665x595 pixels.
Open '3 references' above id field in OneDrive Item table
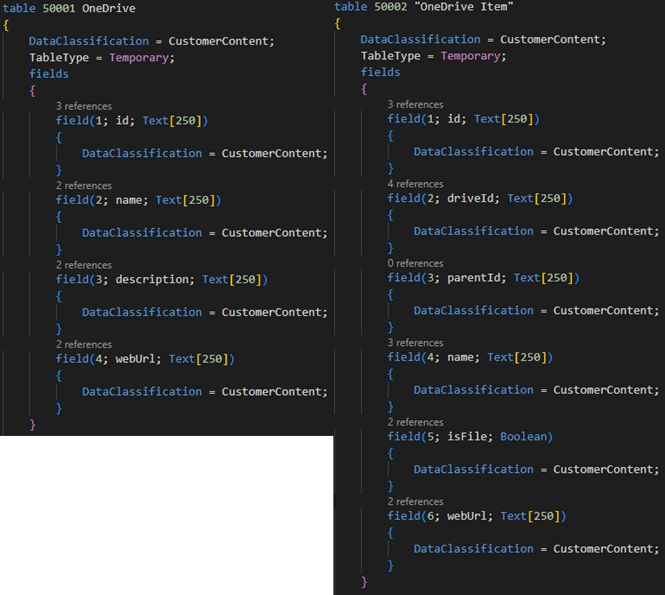pyautogui.click(x=415, y=104)
